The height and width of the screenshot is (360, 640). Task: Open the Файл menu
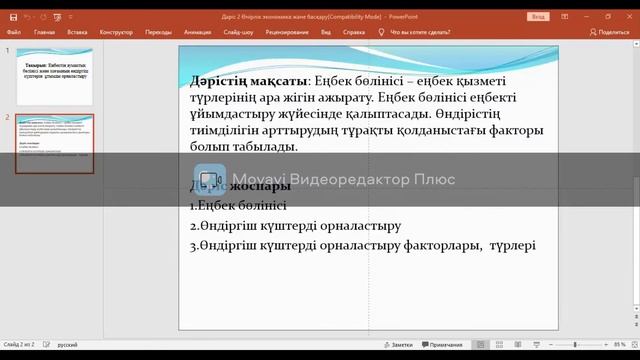[14, 32]
